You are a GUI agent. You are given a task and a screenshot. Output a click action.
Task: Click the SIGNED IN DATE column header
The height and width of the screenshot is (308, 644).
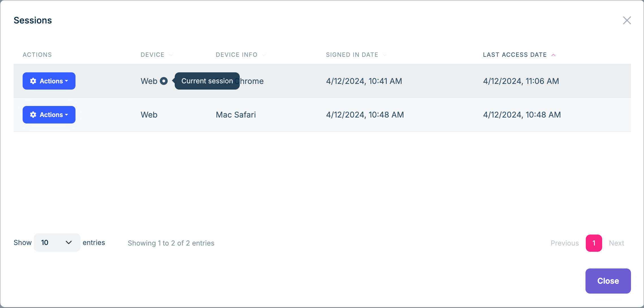click(352, 55)
